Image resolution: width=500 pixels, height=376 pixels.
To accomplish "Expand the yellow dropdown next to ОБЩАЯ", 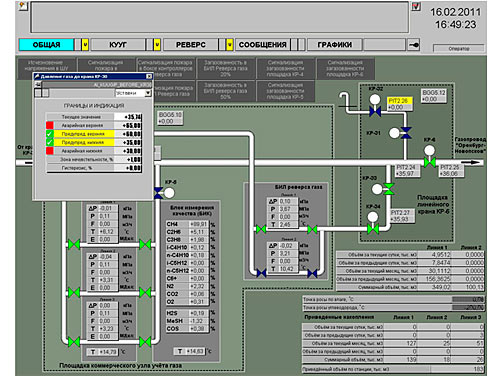I will [85, 45].
